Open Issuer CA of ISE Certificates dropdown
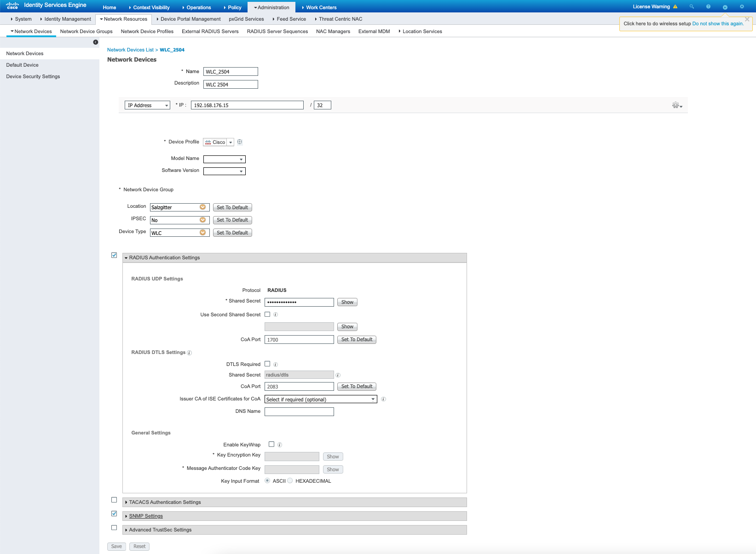 click(321, 400)
